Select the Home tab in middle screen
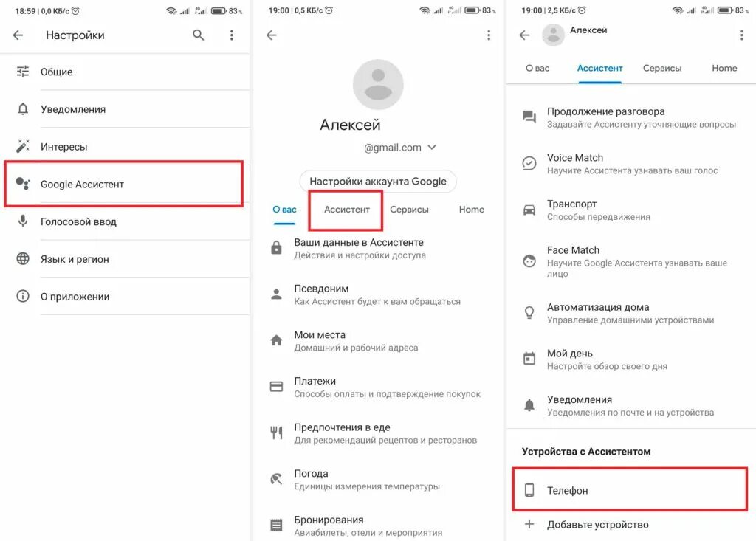Image resolution: width=756 pixels, height=541 pixels. point(471,210)
